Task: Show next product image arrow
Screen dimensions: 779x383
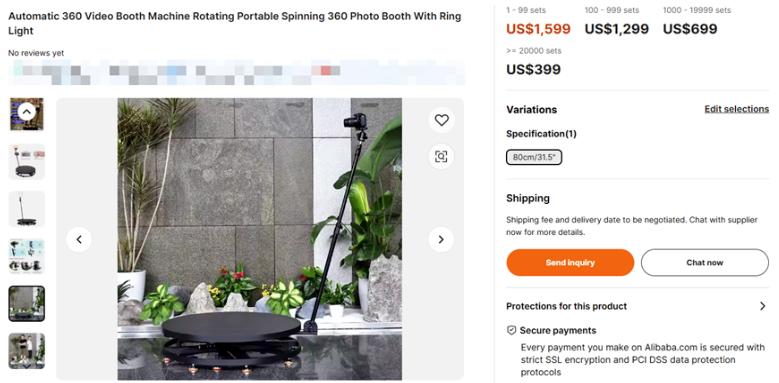Action: click(441, 239)
